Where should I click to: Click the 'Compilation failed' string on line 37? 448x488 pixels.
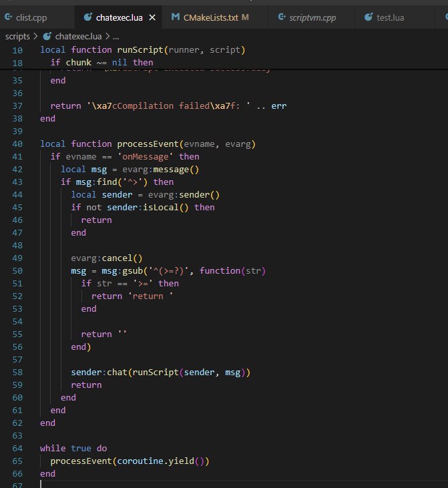pyautogui.click(x=168, y=106)
